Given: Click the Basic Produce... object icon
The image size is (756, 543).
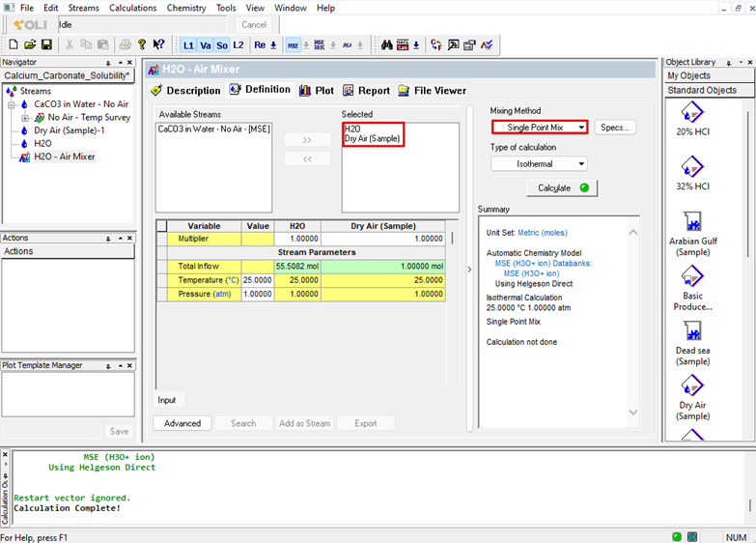Looking at the screenshot, I should [x=692, y=276].
